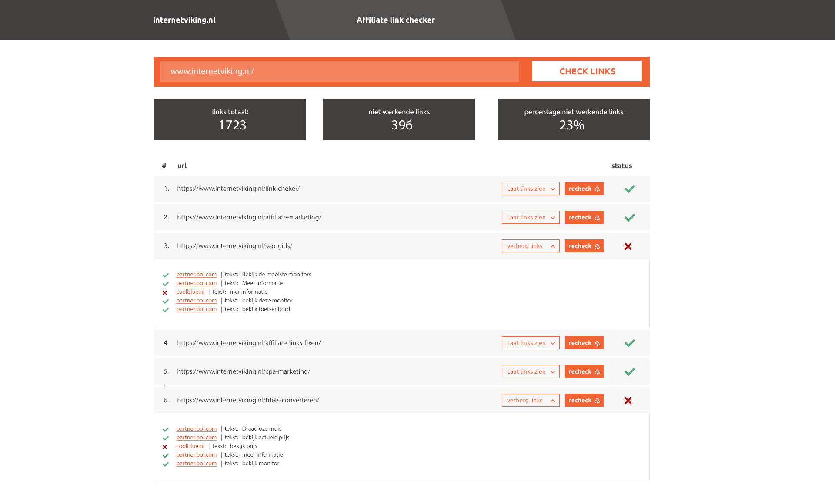This screenshot has width=835, height=504.
Task: Collapse 'verberg links' for titels-converteren row
Action: (x=531, y=400)
